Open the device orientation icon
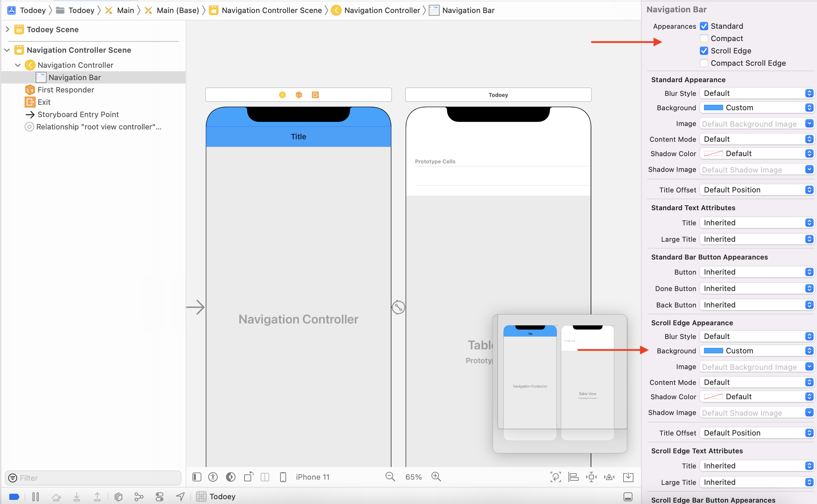The width and height of the screenshot is (817, 504). coord(249,477)
